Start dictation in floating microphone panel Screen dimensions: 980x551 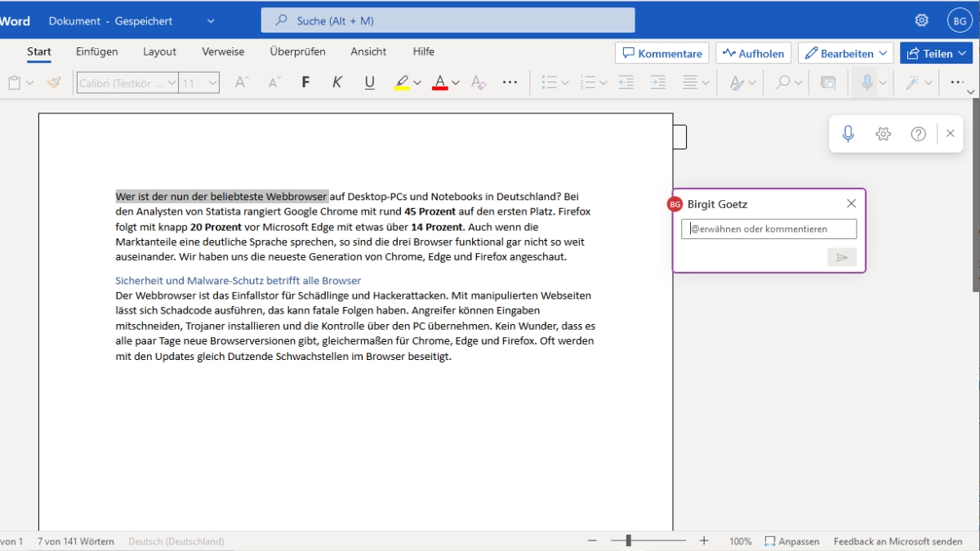point(848,134)
